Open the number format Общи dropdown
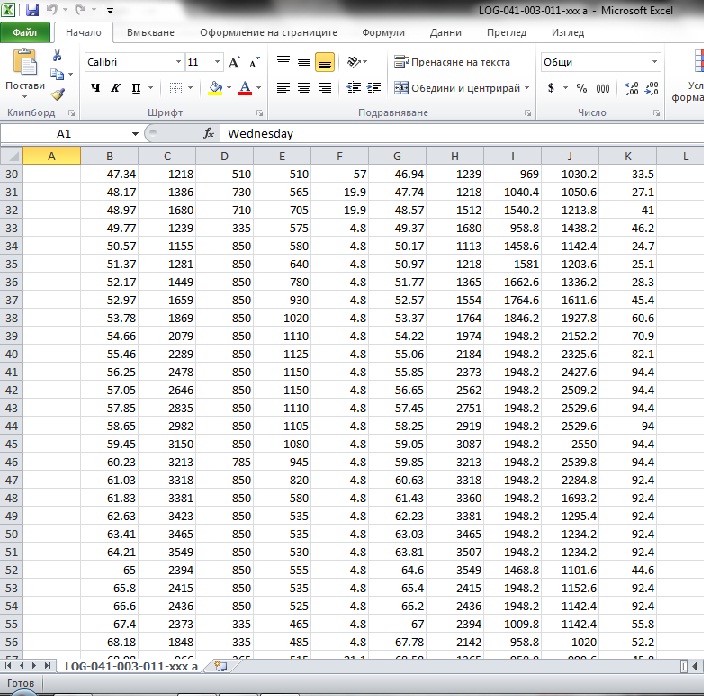Viewport: 704px width, 696px height. click(x=655, y=62)
